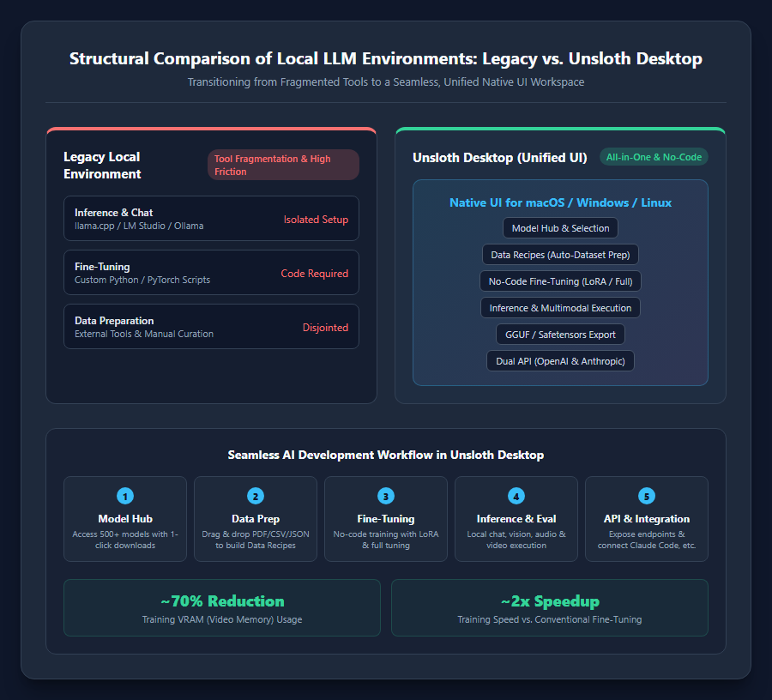Click the number 3 circle above Fine-Tuning
The width and height of the screenshot is (772, 700).
tap(386, 496)
